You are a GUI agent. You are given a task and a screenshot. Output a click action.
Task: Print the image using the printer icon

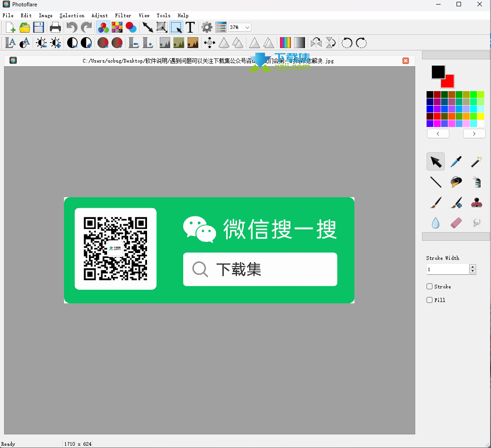pyautogui.click(x=55, y=27)
